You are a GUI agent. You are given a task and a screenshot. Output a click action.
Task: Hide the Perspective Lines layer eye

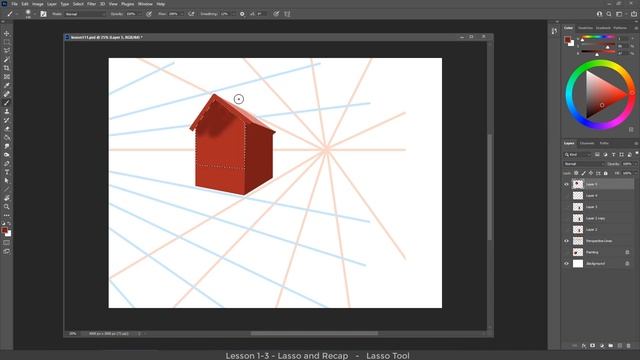coord(567,241)
